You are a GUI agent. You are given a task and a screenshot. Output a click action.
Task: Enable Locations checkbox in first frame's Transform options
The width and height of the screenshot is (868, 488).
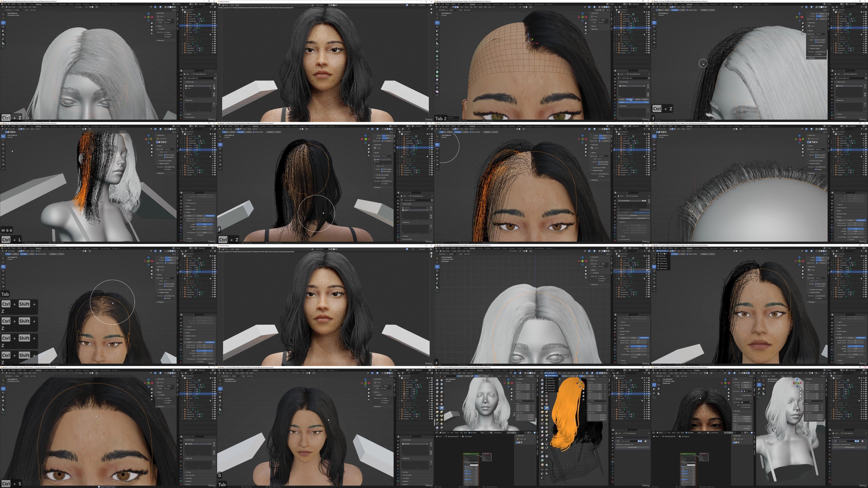[x=165, y=35]
